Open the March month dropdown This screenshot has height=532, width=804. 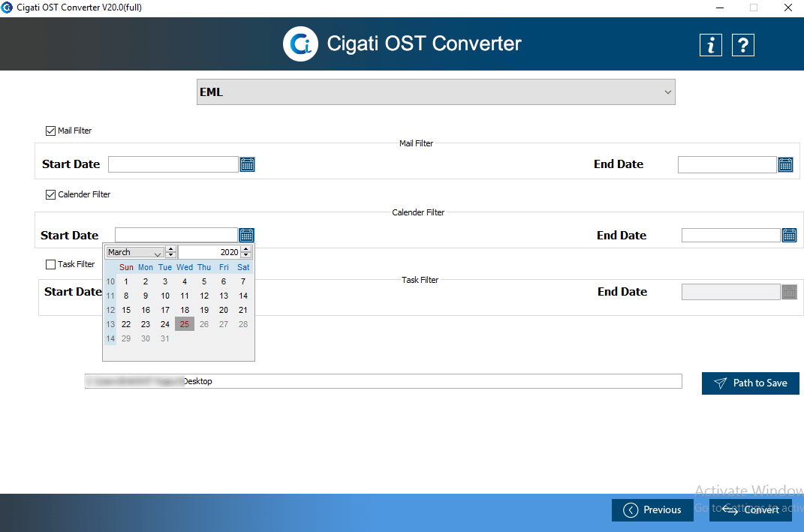135,252
